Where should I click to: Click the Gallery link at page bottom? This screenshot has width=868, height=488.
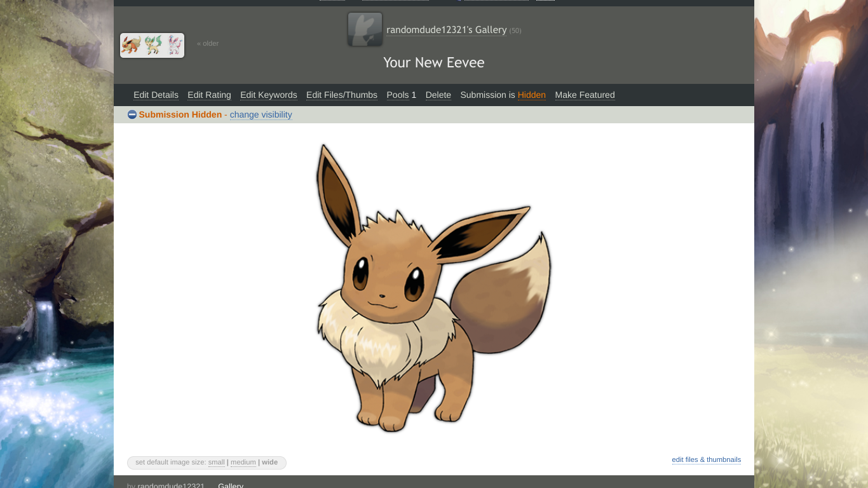click(x=231, y=485)
